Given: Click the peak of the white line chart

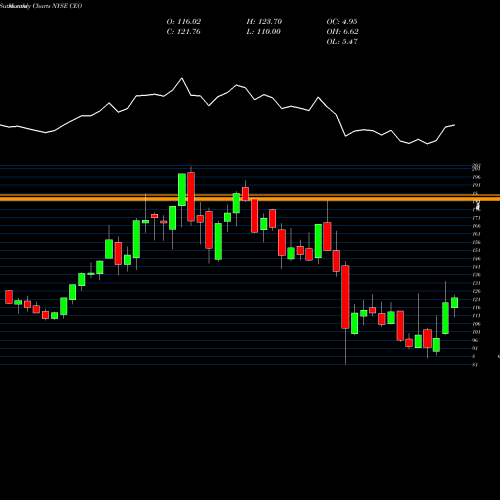Looking at the screenshot, I should (182, 78).
